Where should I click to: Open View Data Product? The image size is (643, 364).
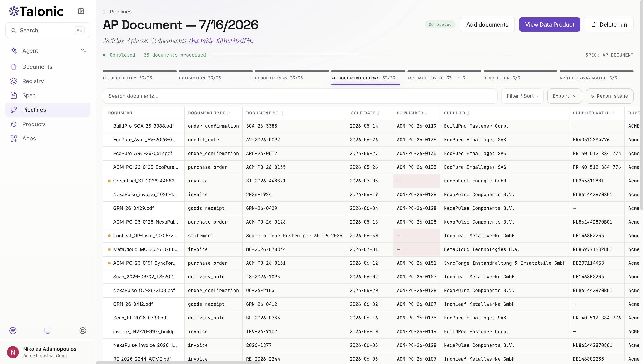(549, 24)
